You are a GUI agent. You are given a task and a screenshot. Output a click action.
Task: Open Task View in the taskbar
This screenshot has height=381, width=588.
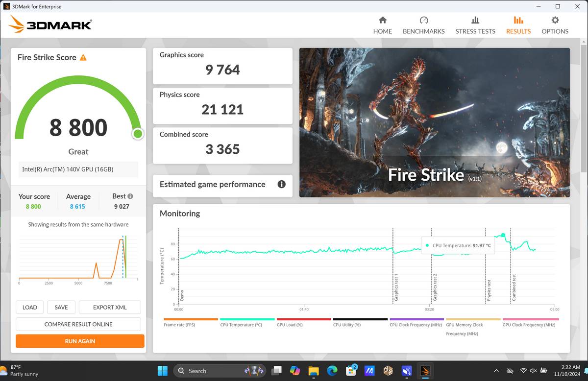coord(277,371)
